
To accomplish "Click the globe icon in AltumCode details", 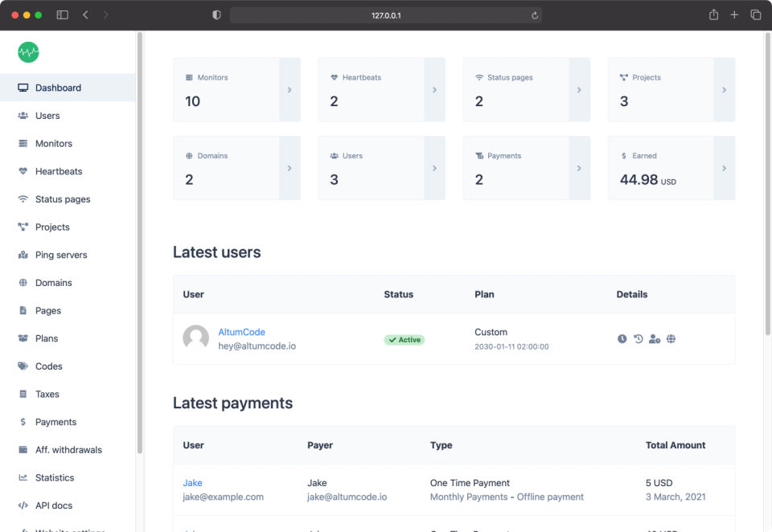I will (x=671, y=338).
